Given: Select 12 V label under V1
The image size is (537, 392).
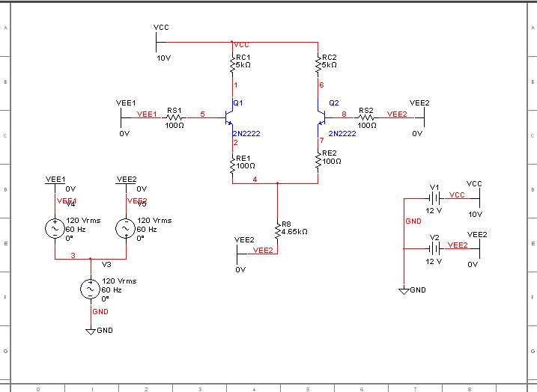Looking at the screenshot, I should click(x=434, y=211).
